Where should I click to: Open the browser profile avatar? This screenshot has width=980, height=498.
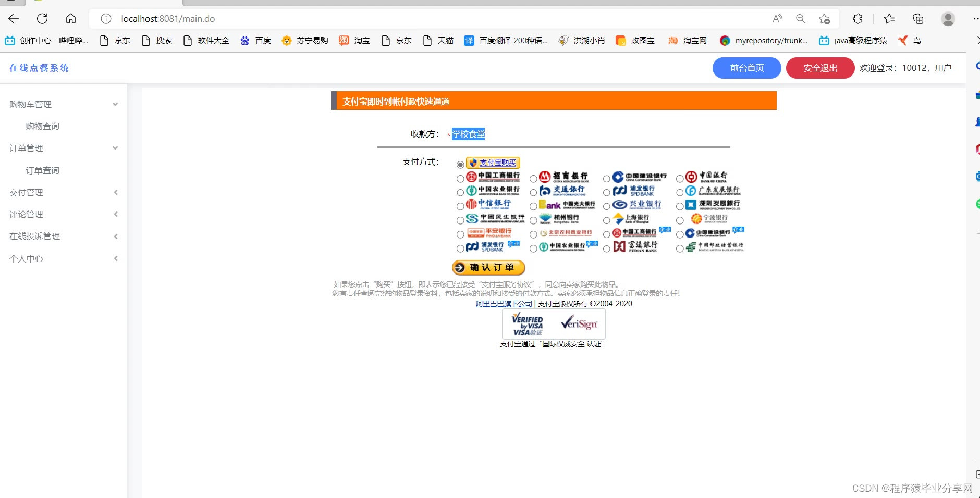pyautogui.click(x=948, y=19)
